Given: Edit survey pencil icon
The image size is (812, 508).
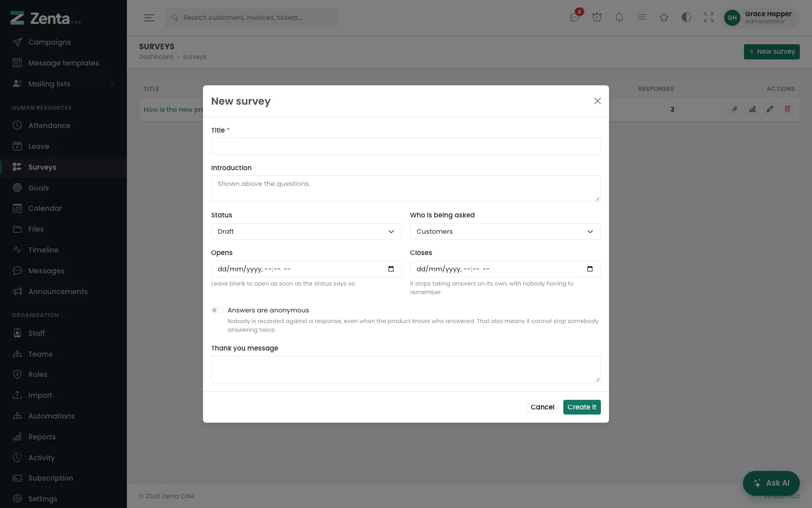Looking at the screenshot, I should [x=770, y=109].
